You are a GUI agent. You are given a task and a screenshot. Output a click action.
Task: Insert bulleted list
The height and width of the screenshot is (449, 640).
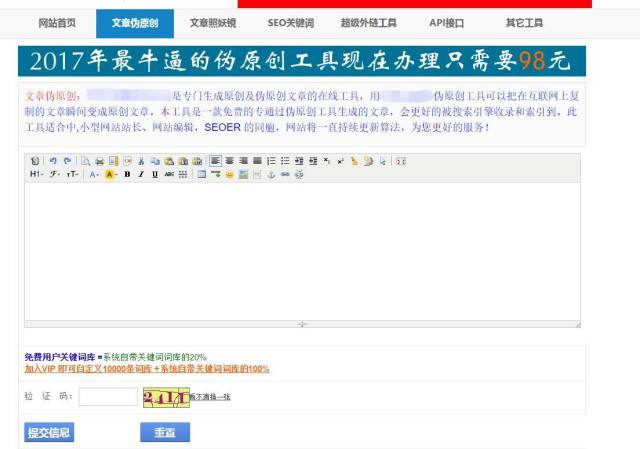(x=285, y=161)
